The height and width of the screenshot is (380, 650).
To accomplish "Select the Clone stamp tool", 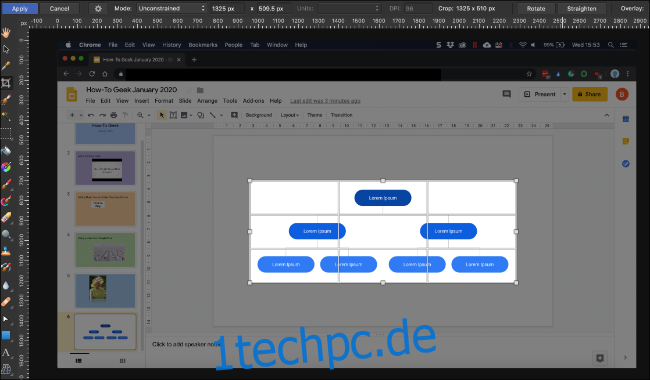I will [6, 251].
